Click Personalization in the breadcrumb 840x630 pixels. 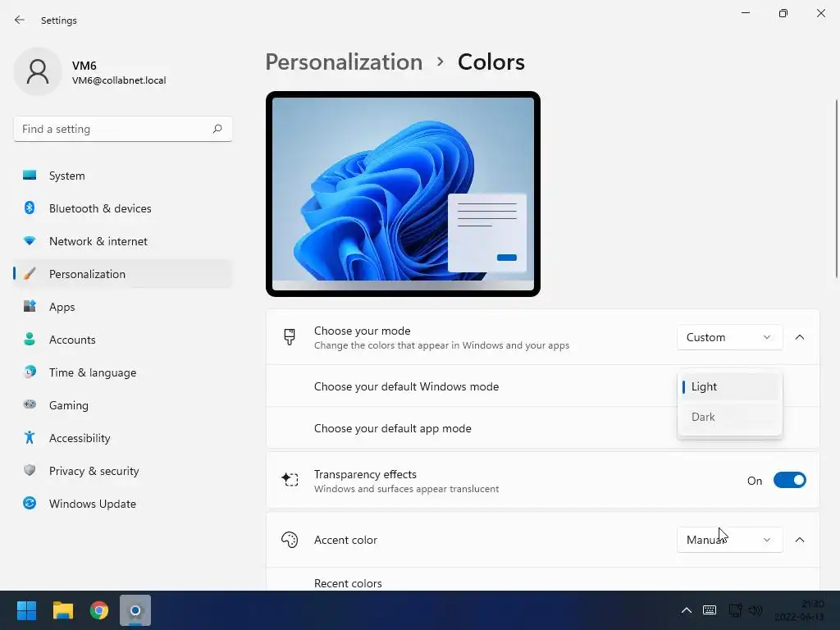coord(344,62)
